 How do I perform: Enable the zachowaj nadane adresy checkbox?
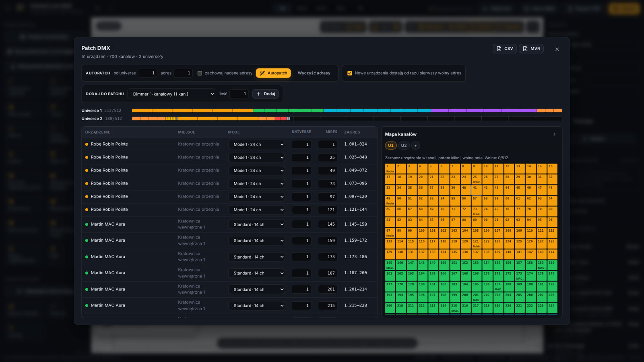click(x=200, y=73)
